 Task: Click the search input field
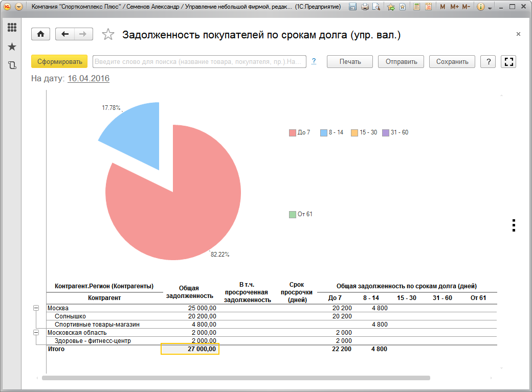(x=199, y=62)
